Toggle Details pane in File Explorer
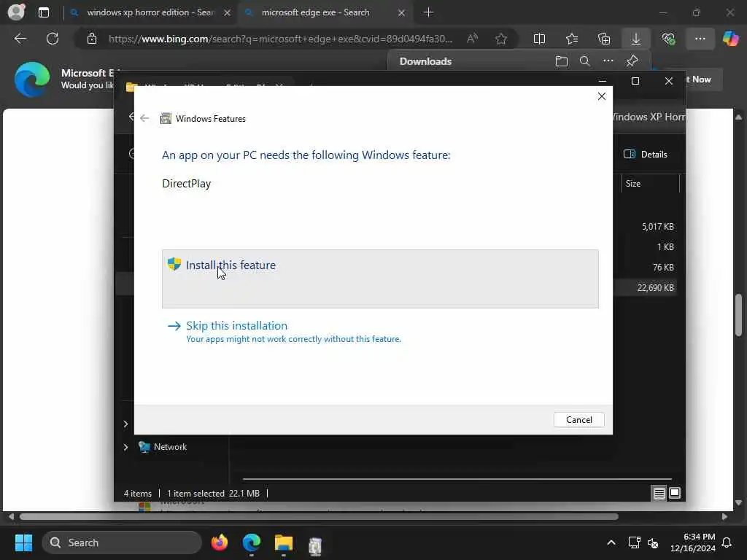 tap(645, 154)
